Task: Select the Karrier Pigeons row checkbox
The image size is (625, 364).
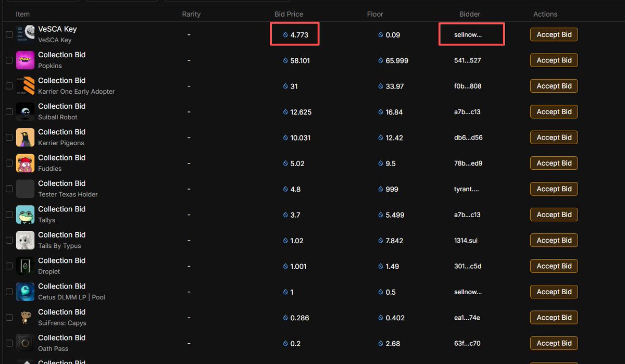Action: click(9, 137)
